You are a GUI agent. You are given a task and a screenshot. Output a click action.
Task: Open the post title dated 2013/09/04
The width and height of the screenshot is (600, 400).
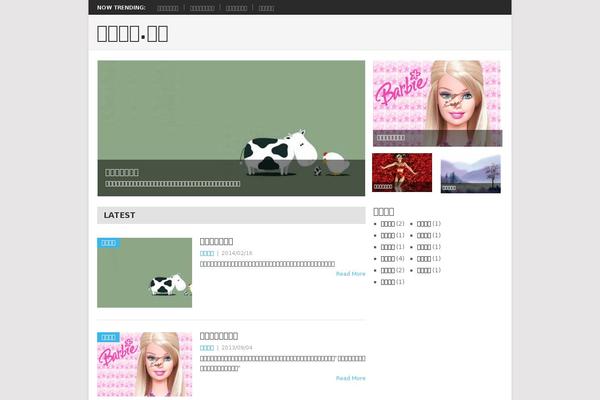[219, 336]
